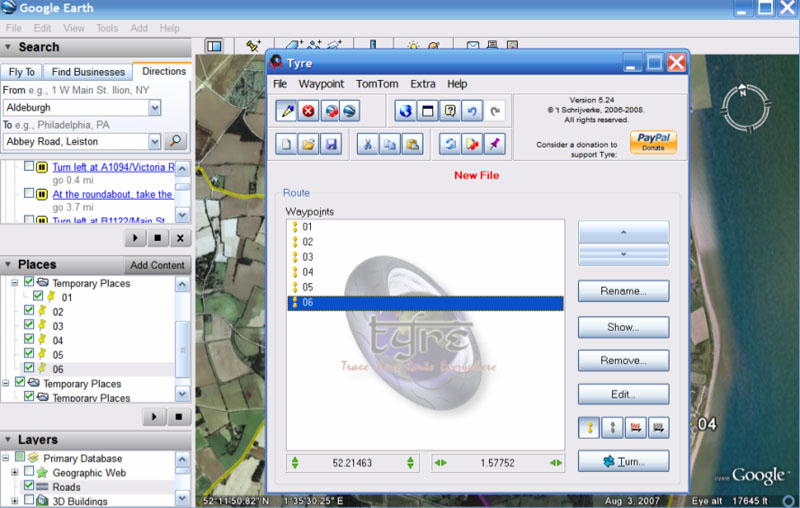The image size is (800, 508).
Task: Click the window layout icon in Tyre toolbar
Action: coord(428,111)
